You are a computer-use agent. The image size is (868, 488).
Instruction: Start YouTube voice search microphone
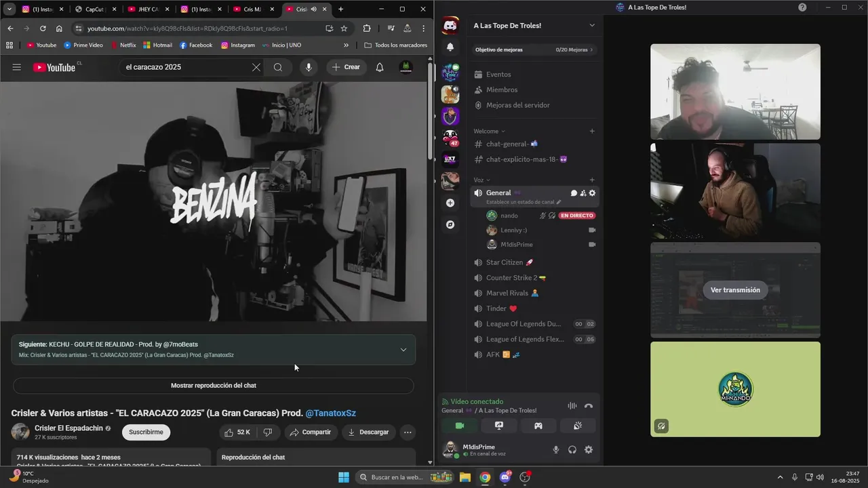point(309,67)
